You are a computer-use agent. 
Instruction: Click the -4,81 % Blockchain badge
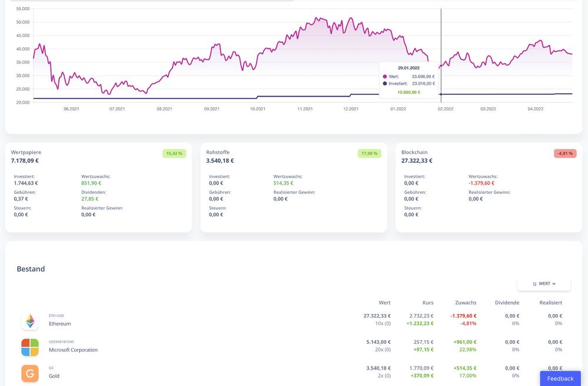click(x=564, y=153)
